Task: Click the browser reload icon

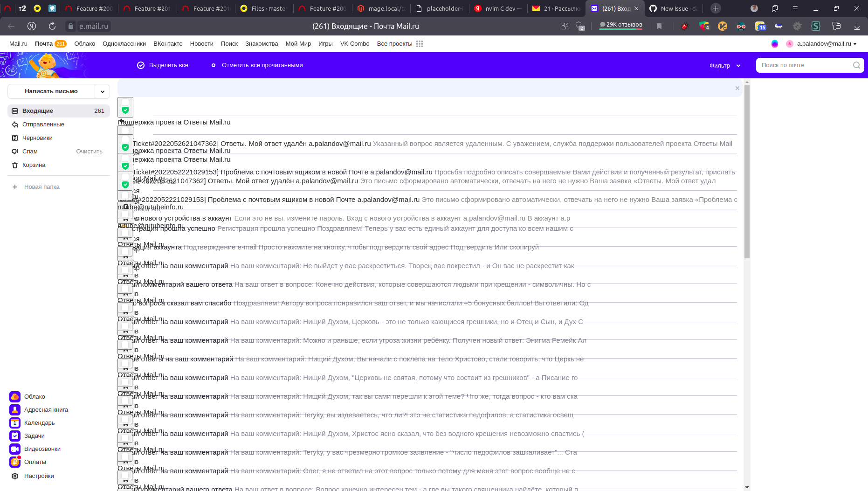Action: click(x=52, y=26)
